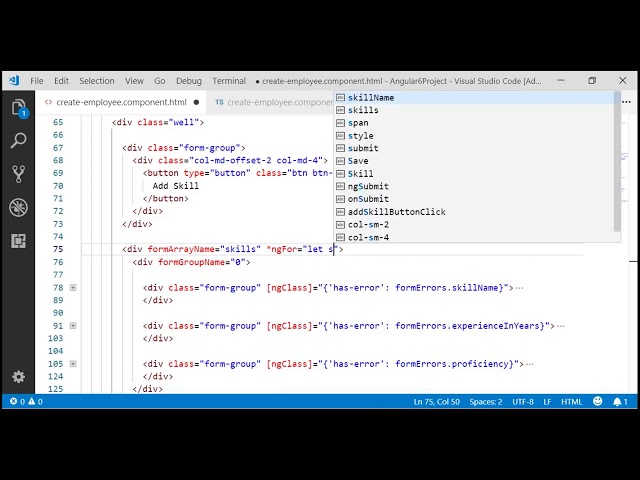
Task: Open notifications bell in status bar
Action: click(x=620, y=402)
